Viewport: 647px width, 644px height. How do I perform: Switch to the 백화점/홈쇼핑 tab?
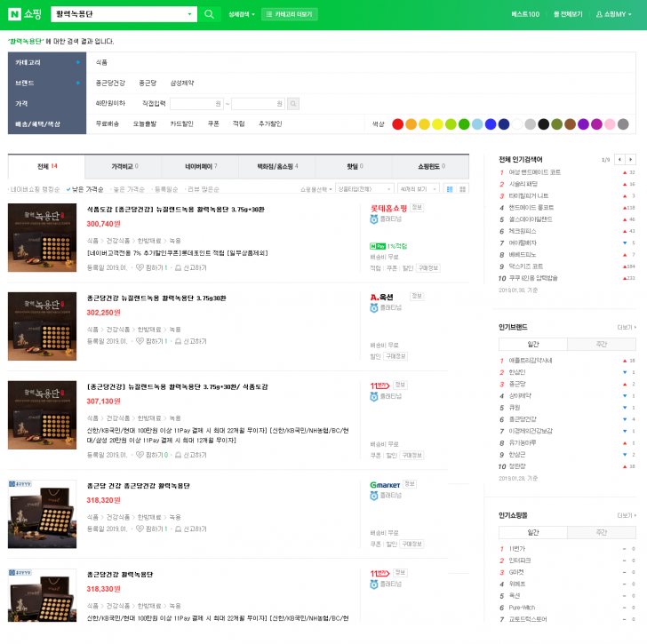click(x=277, y=166)
